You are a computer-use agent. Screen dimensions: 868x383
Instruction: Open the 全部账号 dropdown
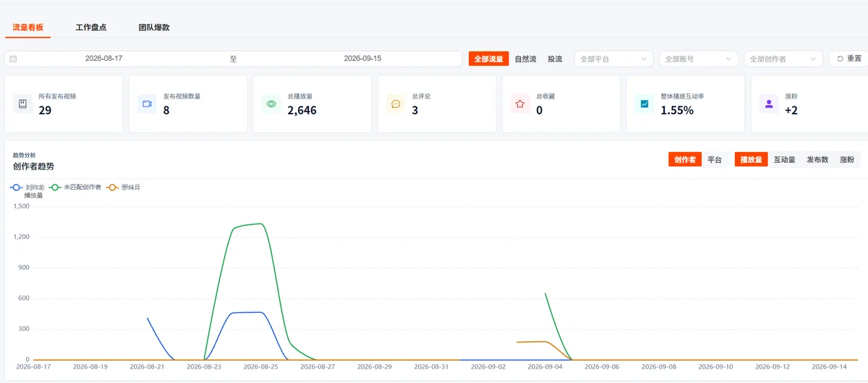point(699,59)
